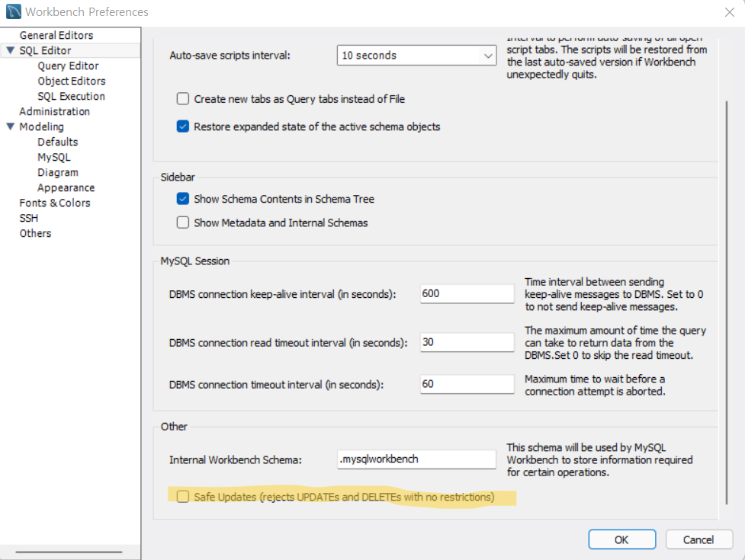Select Fonts & Colors preferences
The image size is (745, 560).
(x=55, y=203)
